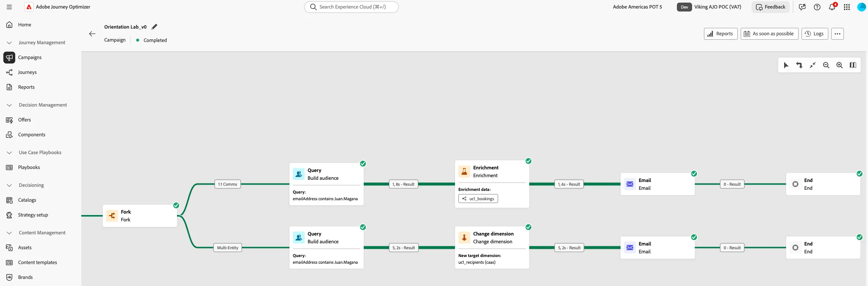The image size is (868, 286).
Task: Open the Adobe Americas POT 5 organization switcher
Action: tap(637, 7)
